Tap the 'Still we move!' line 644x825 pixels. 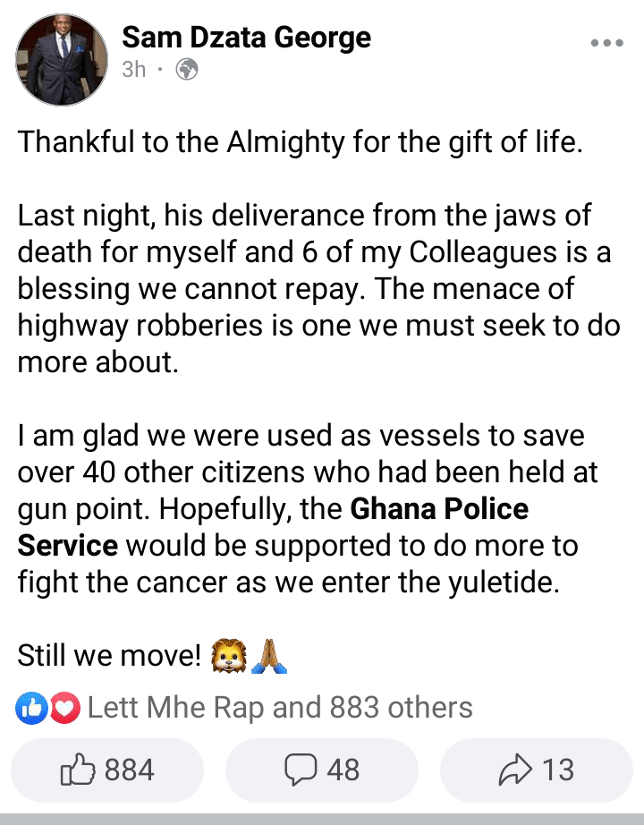(x=109, y=656)
